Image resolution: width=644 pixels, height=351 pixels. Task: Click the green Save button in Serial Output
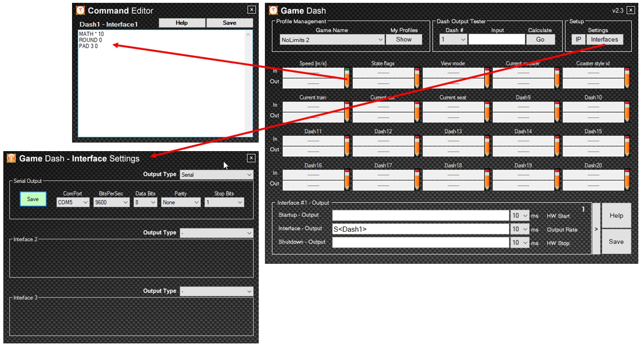[x=33, y=199]
